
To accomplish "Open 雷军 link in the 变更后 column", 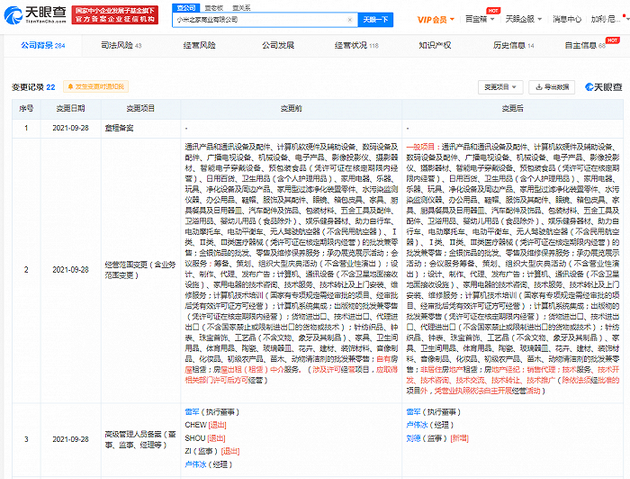I will (x=413, y=411).
